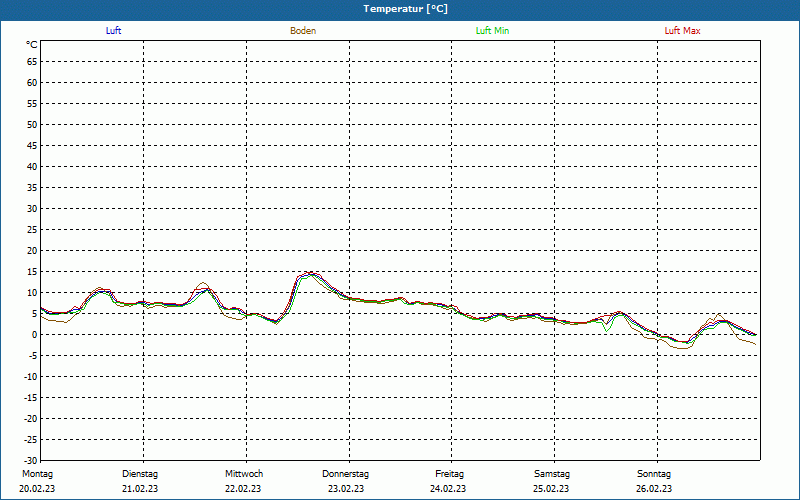Click the 'Donnerstag' day label
Image resolution: width=800 pixels, height=500 pixels.
(345, 474)
